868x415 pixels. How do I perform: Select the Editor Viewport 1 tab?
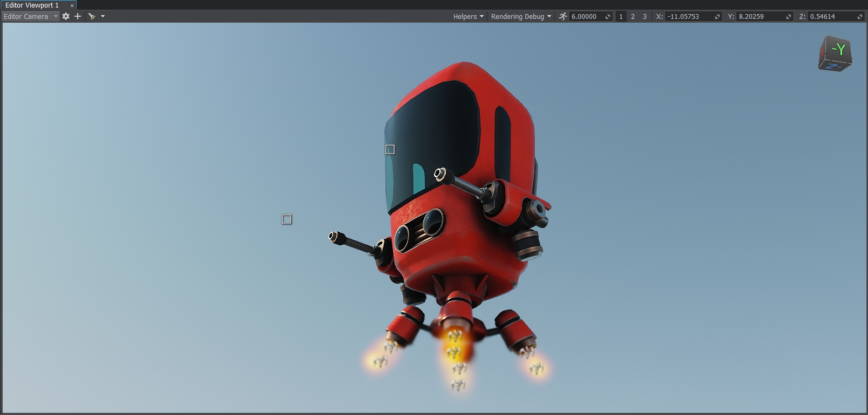(32, 5)
